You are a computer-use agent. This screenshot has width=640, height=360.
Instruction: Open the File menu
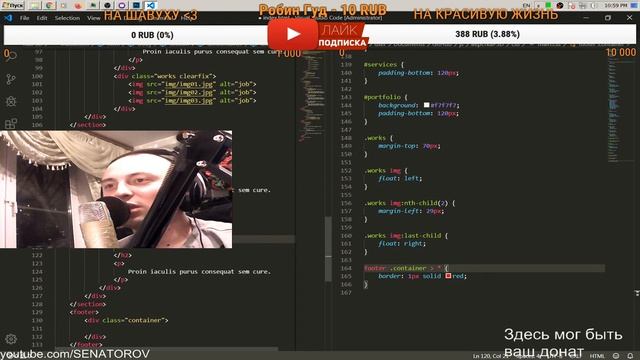tap(24, 18)
